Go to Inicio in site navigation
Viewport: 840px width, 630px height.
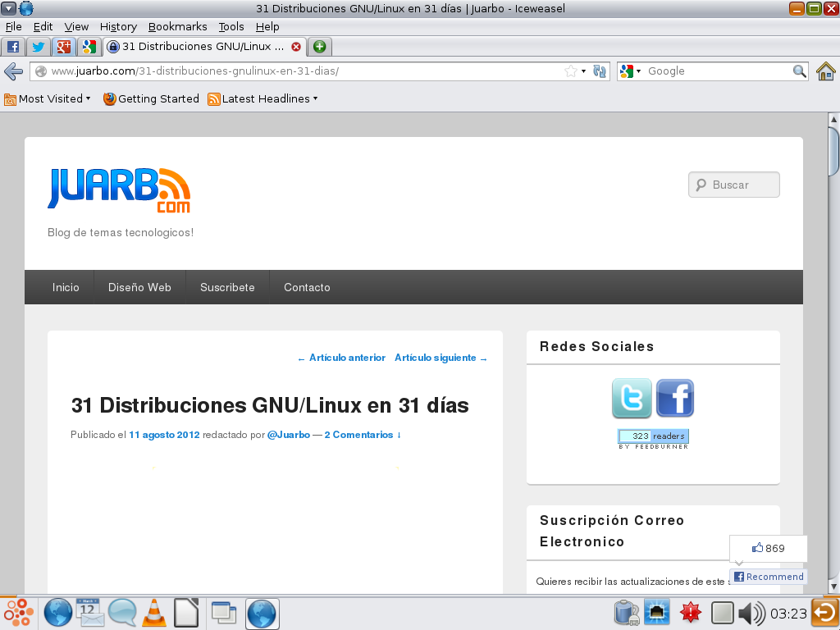66,287
